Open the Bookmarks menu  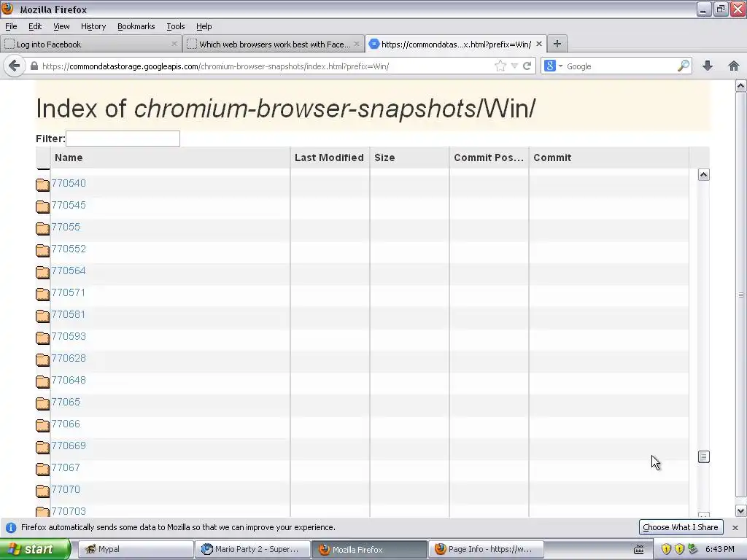136,26
